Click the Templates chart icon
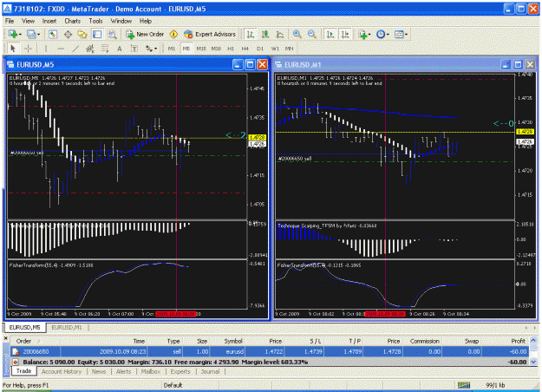542x392 pixels. pos(399,34)
